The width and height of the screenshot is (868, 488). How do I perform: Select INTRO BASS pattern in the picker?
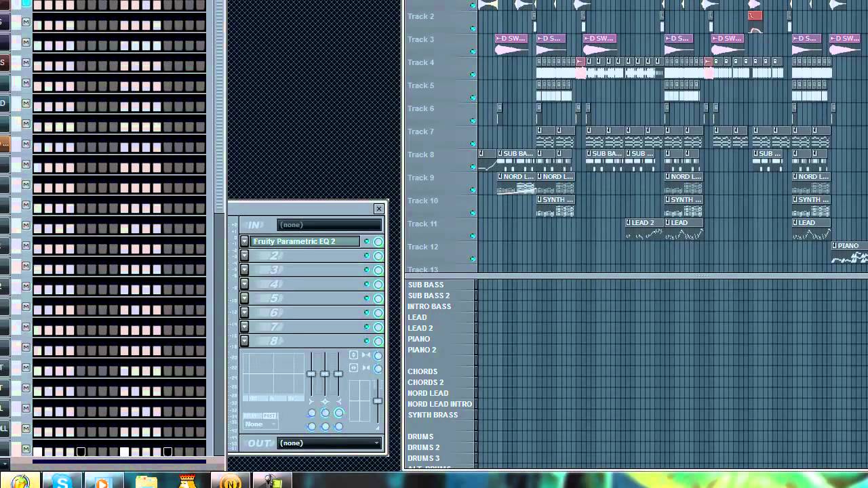429,306
